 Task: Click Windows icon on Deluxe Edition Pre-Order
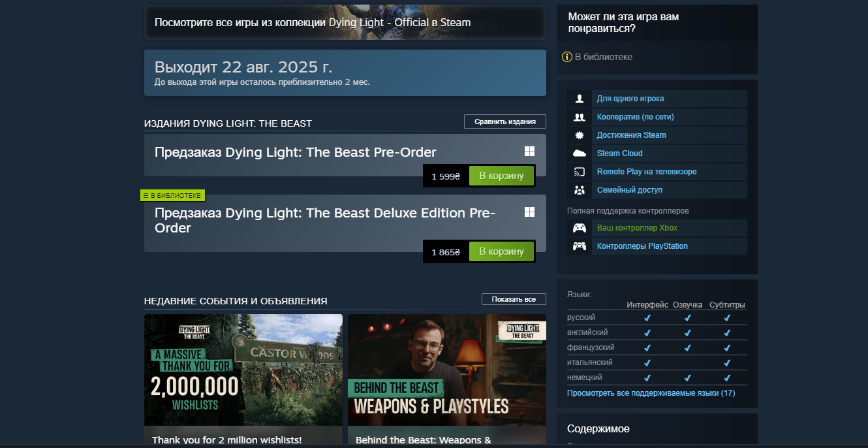(530, 212)
